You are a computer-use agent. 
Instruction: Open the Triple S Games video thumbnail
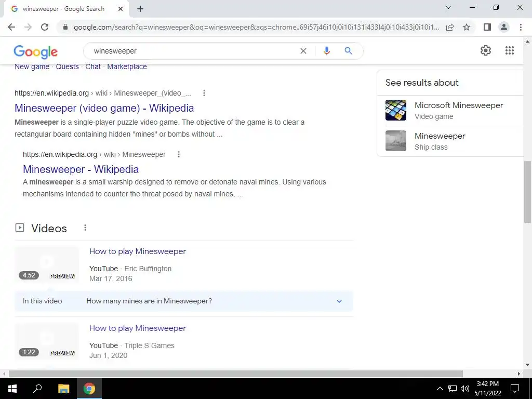pyautogui.click(x=47, y=341)
